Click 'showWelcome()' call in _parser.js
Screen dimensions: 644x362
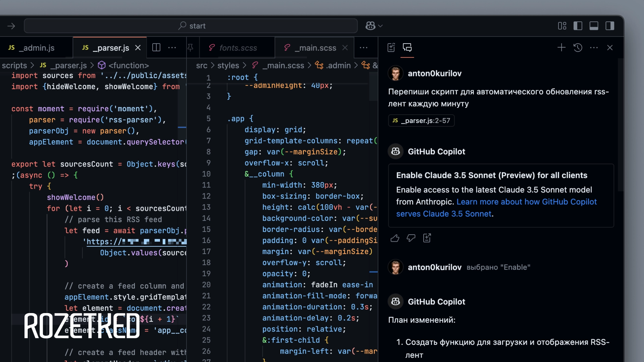point(75,197)
